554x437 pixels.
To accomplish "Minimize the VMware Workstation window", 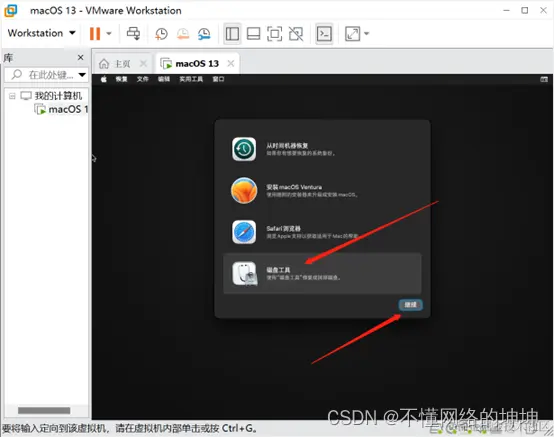I will coord(506,10).
